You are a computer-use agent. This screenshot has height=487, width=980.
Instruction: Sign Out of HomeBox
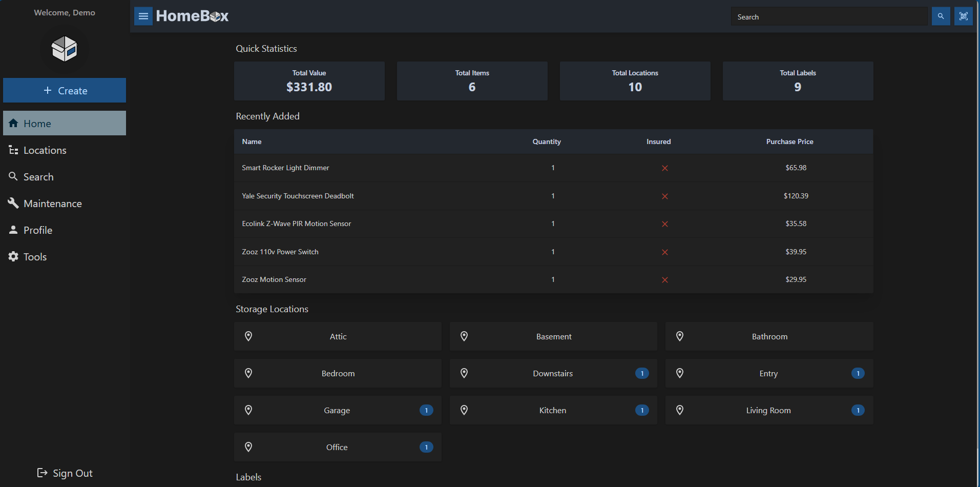pyautogui.click(x=65, y=473)
